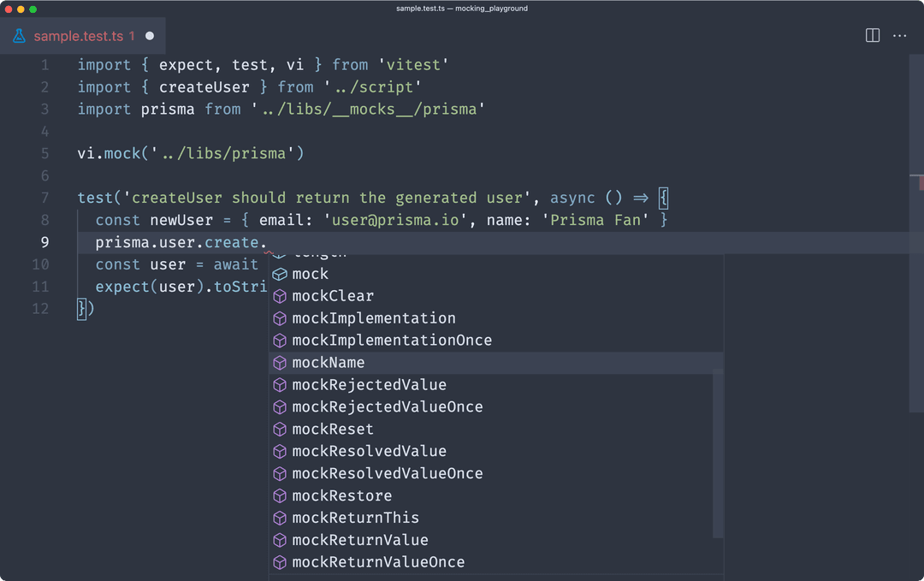Image resolution: width=924 pixels, height=581 pixels.
Task: Open the Split Editor icon top right
Action: tap(872, 35)
